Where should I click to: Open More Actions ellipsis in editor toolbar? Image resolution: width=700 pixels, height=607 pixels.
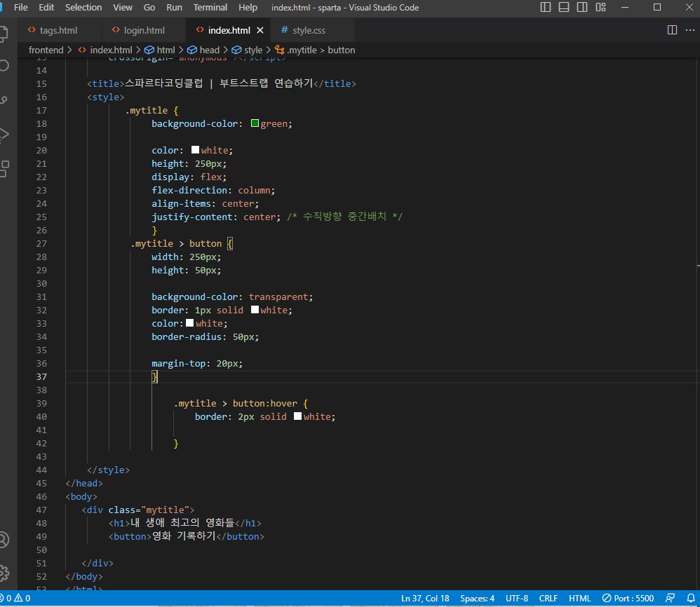tap(690, 30)
